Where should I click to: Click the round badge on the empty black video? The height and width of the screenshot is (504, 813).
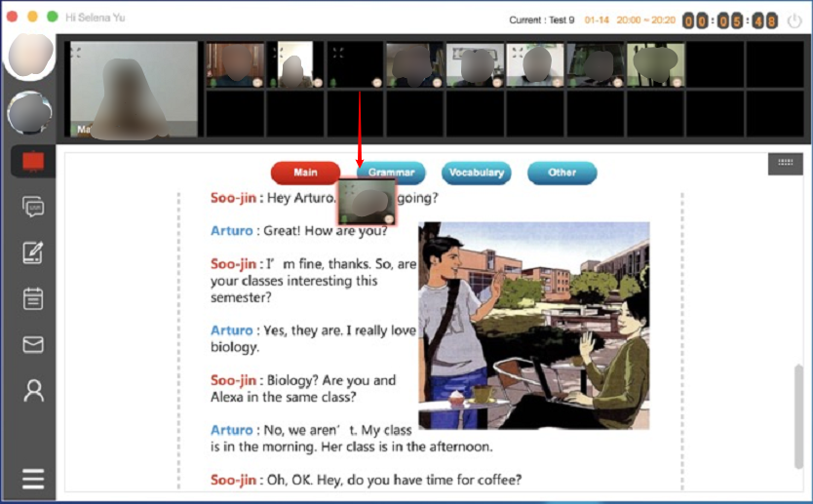(x=377, y=83)
